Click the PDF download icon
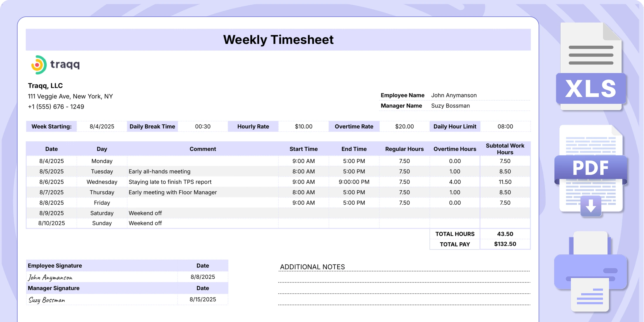 coord(591,171)
